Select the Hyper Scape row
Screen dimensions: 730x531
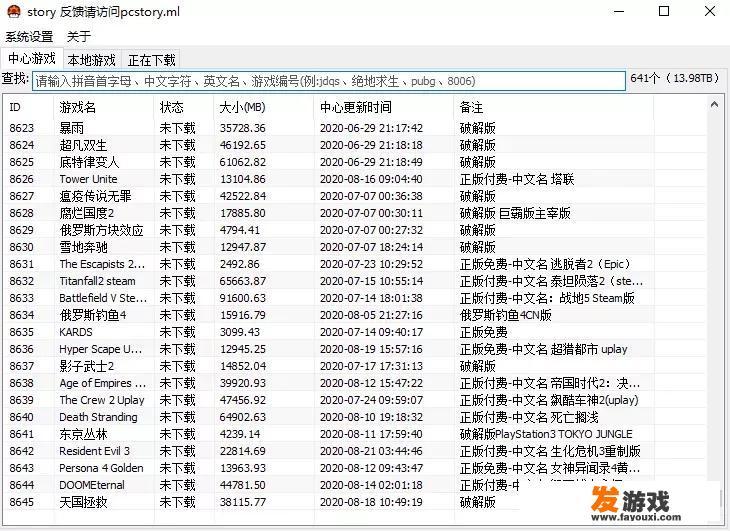point(355,349)
